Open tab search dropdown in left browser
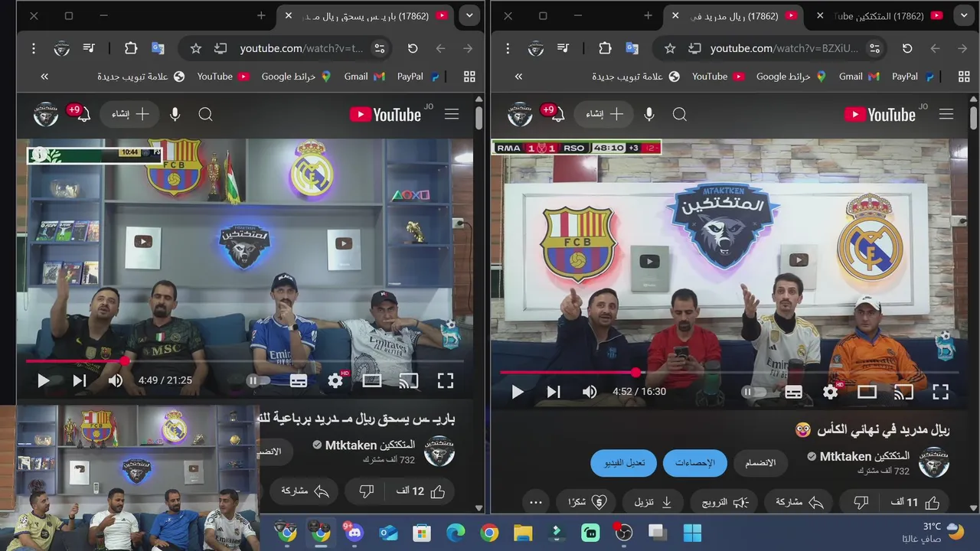 pos(469,15)
